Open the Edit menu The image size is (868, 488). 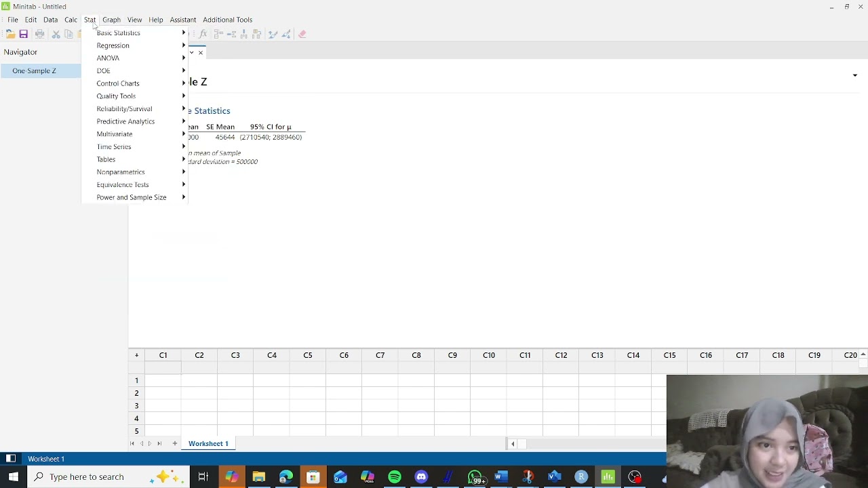tap(31, 20)
